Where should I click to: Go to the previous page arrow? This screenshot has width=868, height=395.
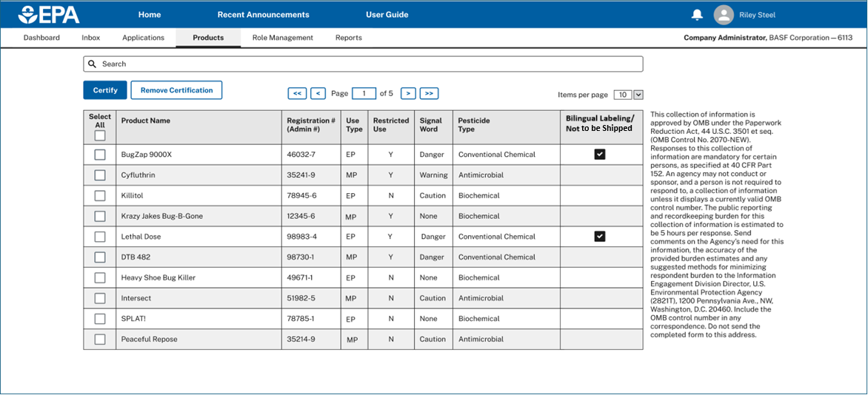tap(318, 93)
